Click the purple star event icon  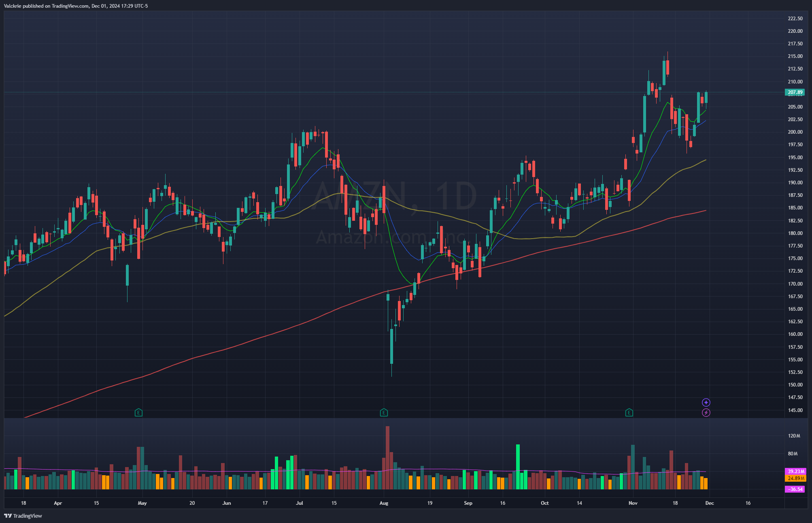click(x=706, y=402)
